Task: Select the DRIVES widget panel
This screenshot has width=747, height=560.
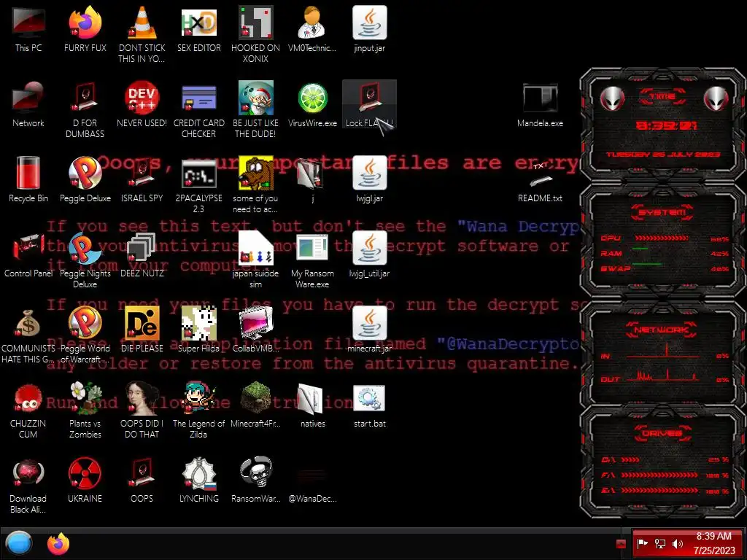Action: coord(662,462)
